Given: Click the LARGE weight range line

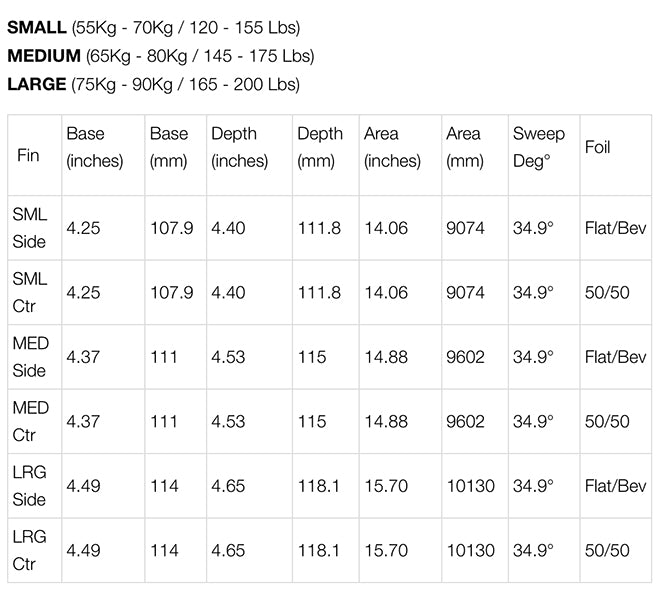Looking at the screenshot, I should tap(153, 85).
